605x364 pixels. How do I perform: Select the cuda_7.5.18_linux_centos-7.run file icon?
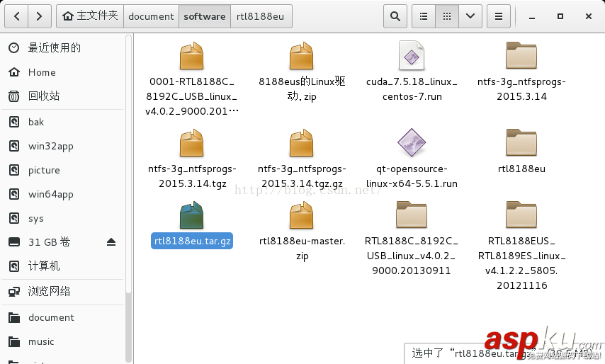click(x=412, y=55)
